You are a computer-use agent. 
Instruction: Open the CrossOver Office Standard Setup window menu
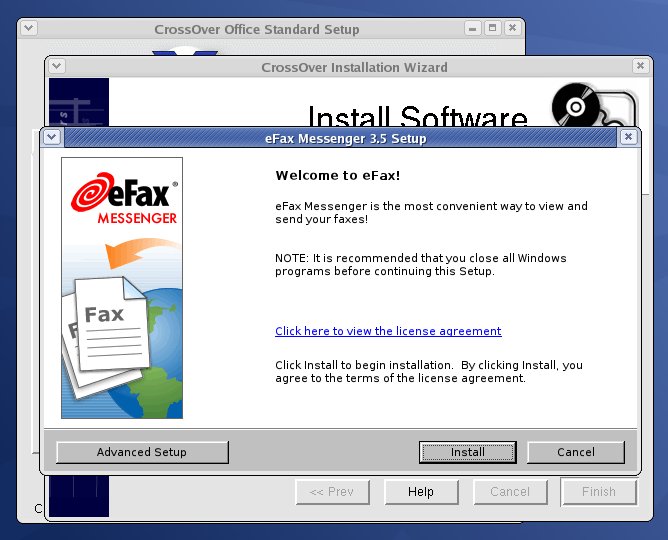29,29
